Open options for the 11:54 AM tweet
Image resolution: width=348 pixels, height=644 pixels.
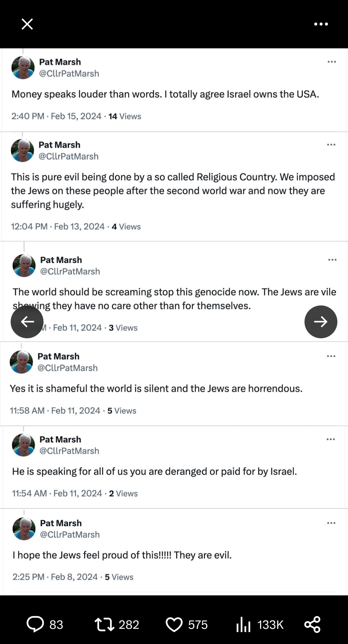331,439
